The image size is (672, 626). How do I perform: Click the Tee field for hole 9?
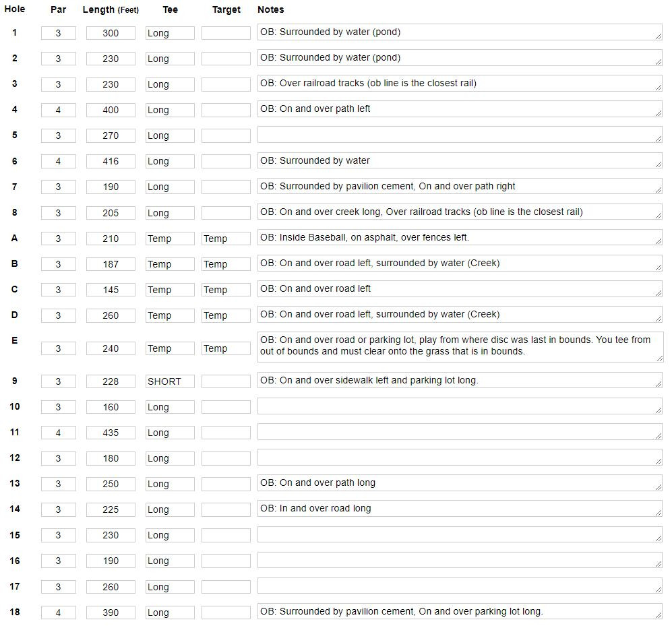tap(170, 381)
